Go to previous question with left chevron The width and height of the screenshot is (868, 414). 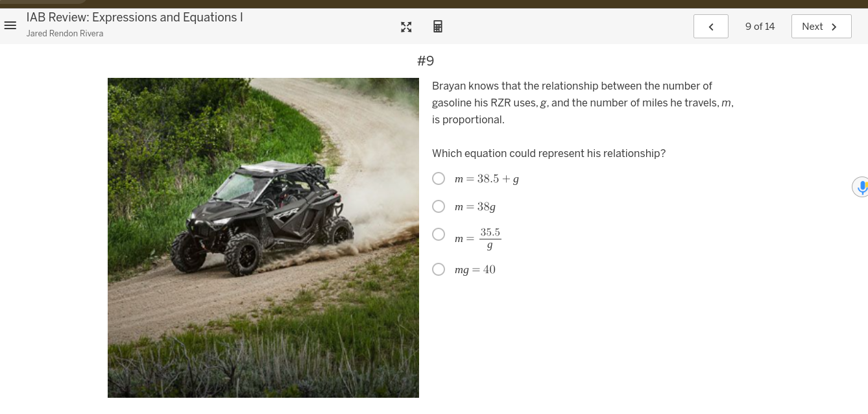point(711,27)
